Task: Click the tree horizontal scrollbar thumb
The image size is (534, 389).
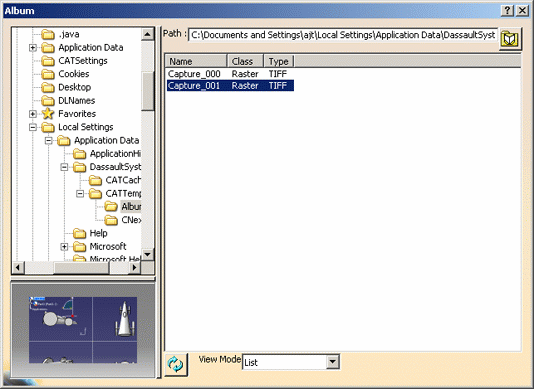Action: click(81, 268)
